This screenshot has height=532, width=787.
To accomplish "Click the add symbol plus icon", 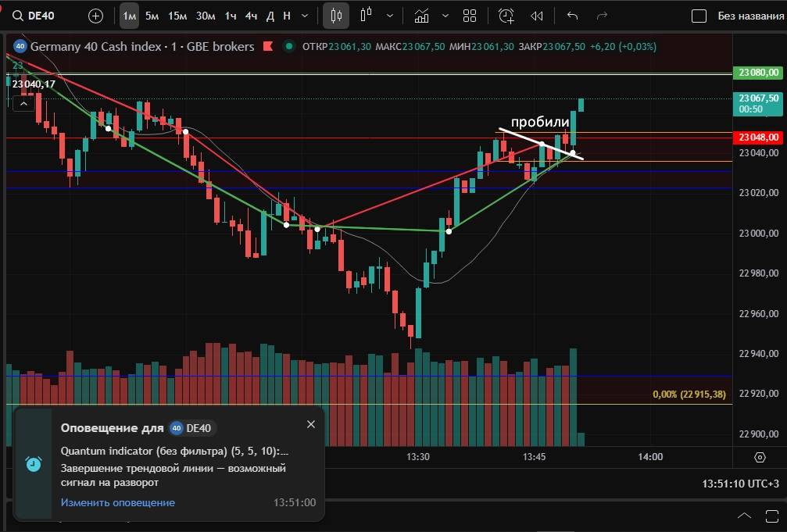I will tap(95, 16).
